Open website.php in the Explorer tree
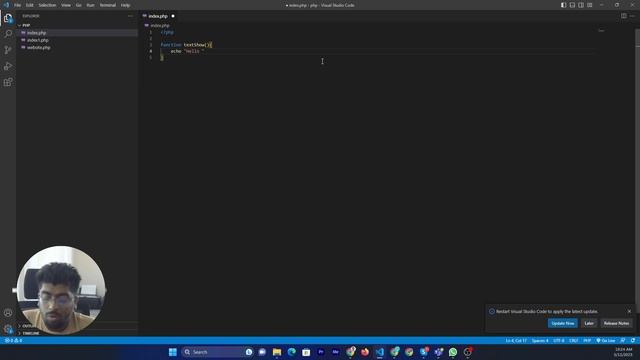The width and height of the screenshot is (640, 360). coord(38,47)
